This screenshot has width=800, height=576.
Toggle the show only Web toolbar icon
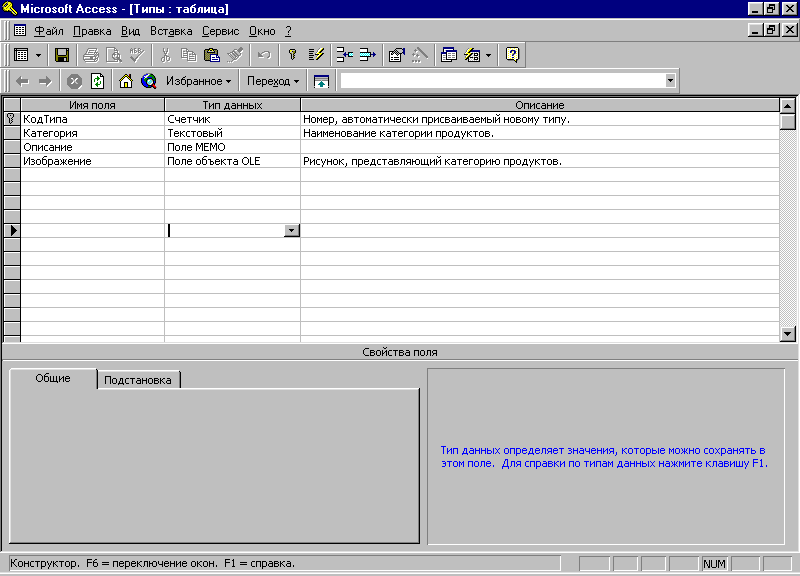(x=321, y=81)
